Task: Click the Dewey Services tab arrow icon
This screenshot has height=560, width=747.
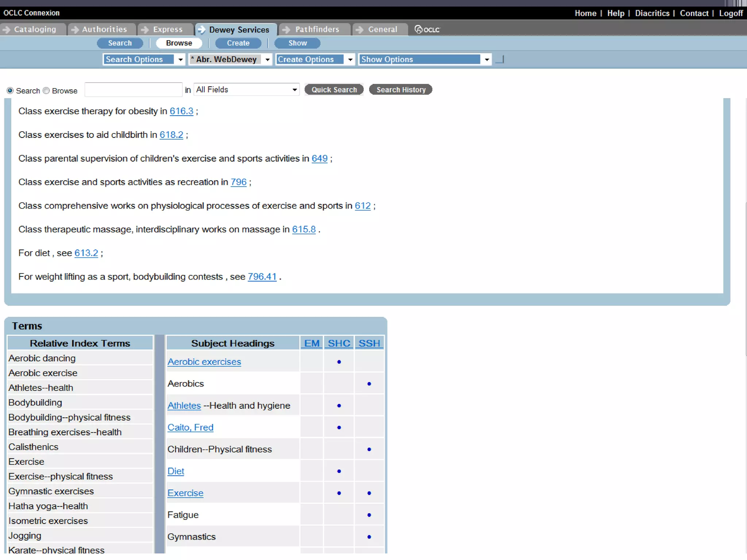Action: tap(201, 29)
